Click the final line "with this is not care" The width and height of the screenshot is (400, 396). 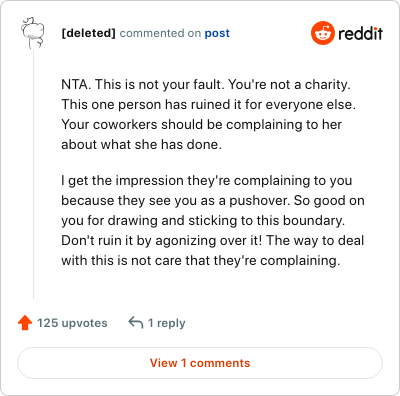[x=201, y=261]
